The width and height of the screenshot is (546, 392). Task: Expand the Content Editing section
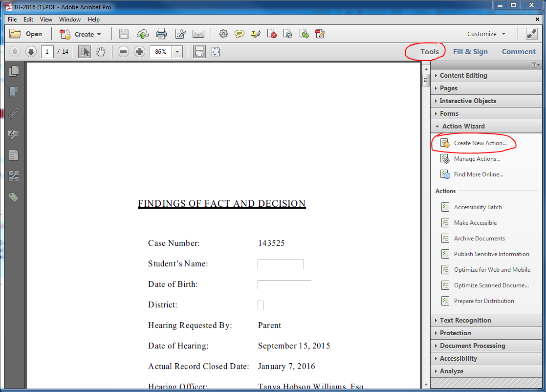463,75
